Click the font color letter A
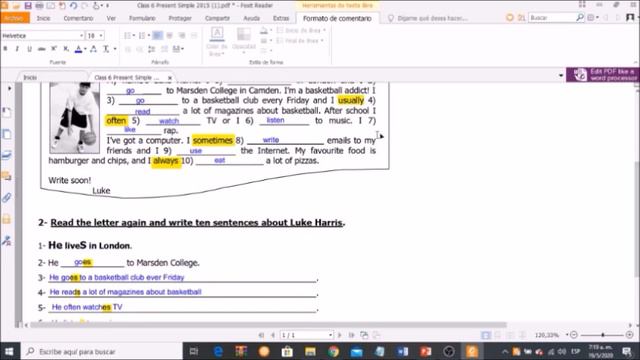 pyautogui.click(x=78, y=49)
